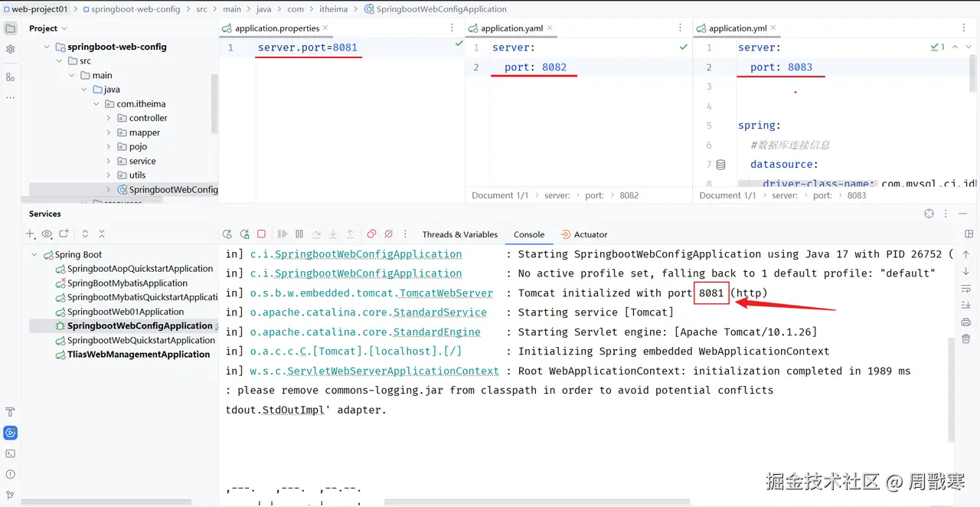Click the Pause Program icon
This screenshot has height=507, width=980.
[299, 234]
